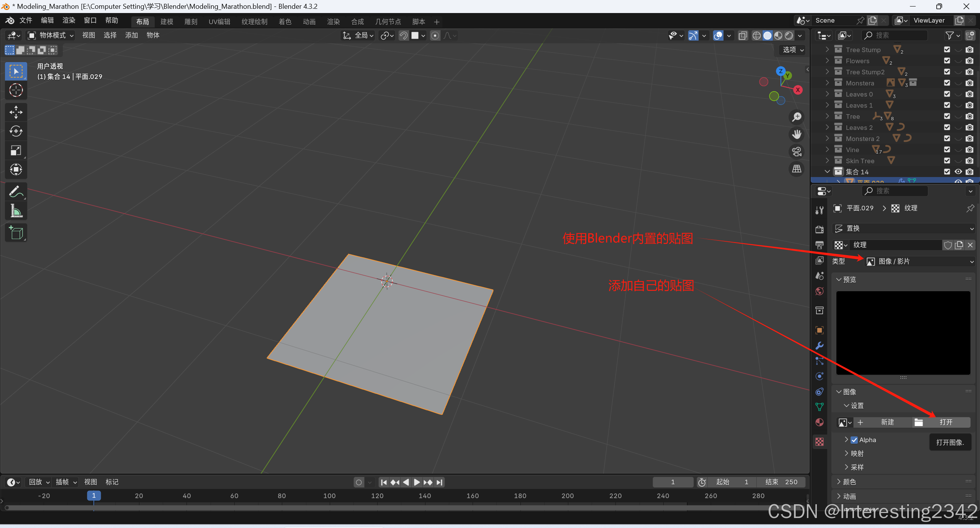Open the Modifiers wrench properties tab

(x=820, y=346)
